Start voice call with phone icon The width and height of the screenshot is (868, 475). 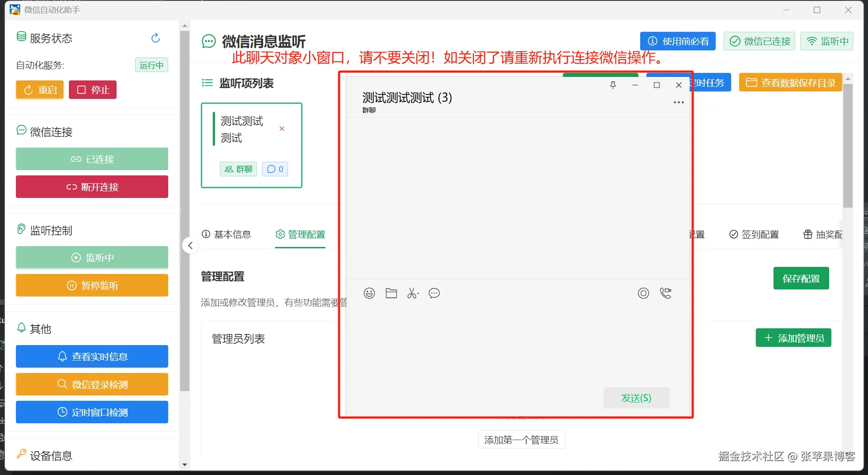(x=665, y=293)
